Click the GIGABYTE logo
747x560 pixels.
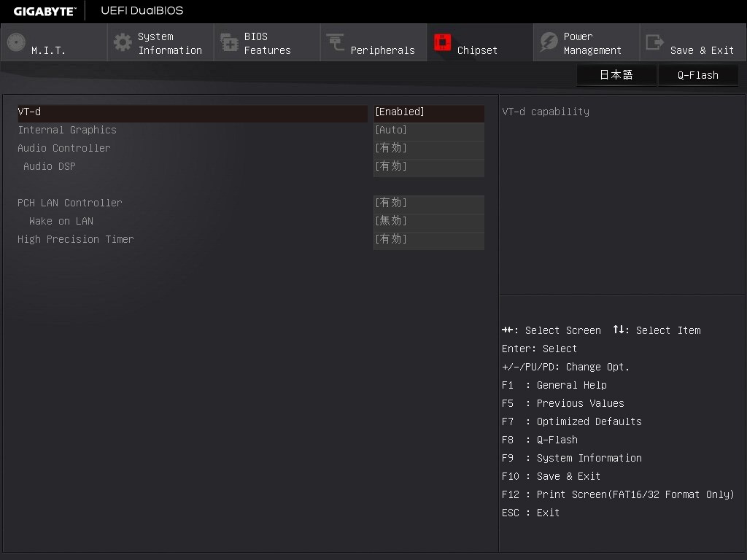tap(42, 10)
